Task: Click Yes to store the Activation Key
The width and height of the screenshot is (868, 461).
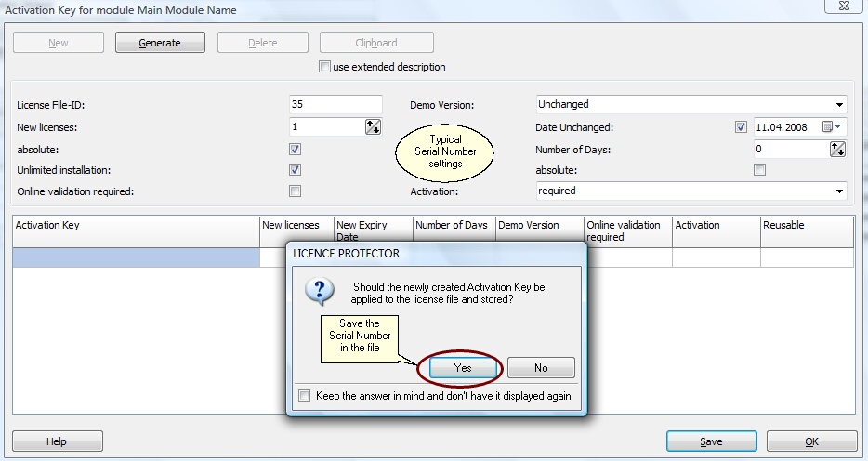Action: (463, 368)
